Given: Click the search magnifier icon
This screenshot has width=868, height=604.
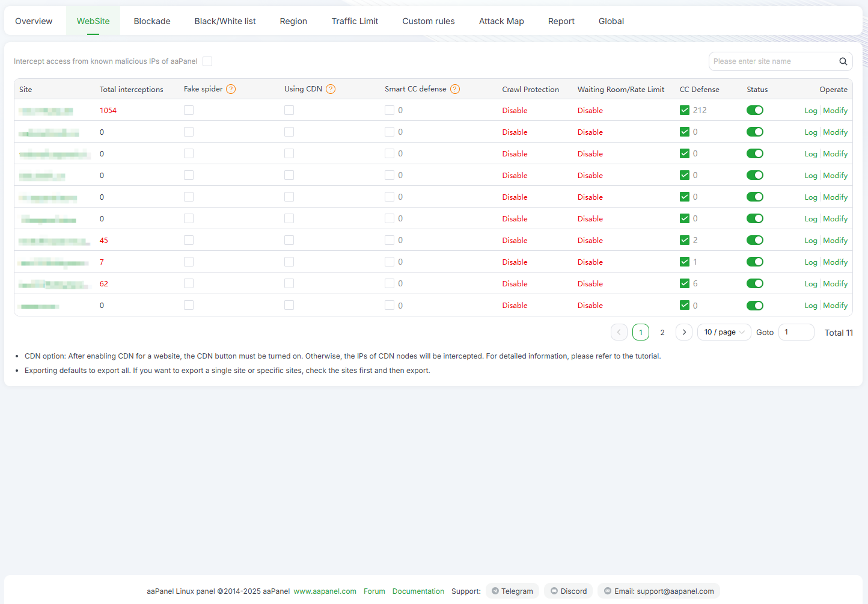Looking at the screenshot, I should [x=843, y=61].
